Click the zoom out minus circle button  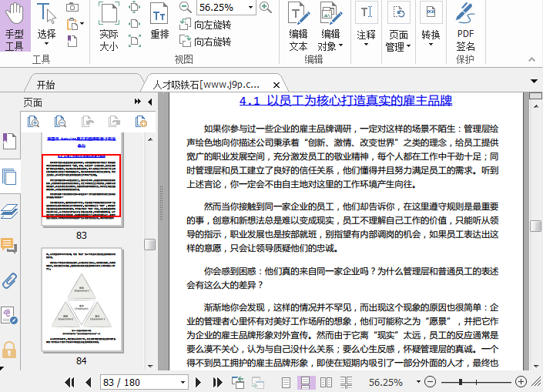[430, 382]
